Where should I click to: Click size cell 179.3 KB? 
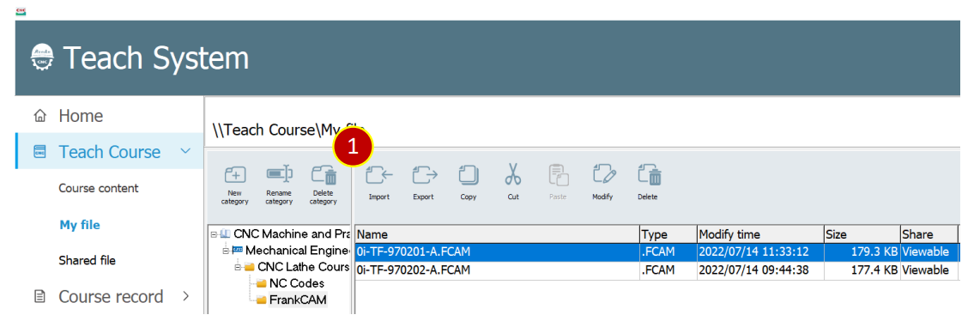tap(874, 252)
